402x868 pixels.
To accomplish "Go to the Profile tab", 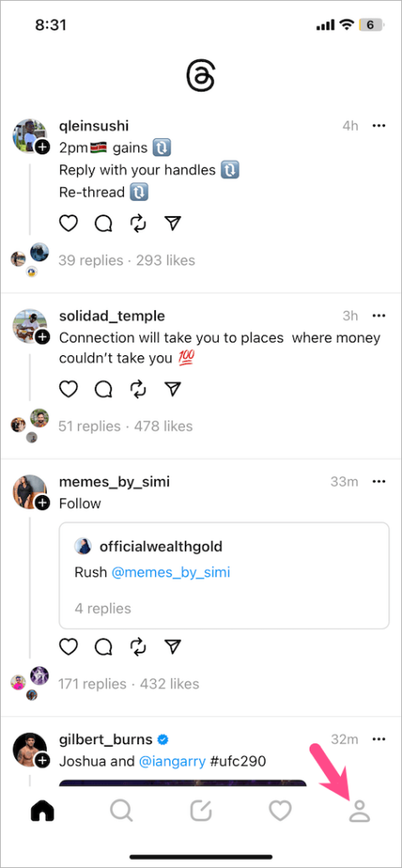I will tap(360, 812).
